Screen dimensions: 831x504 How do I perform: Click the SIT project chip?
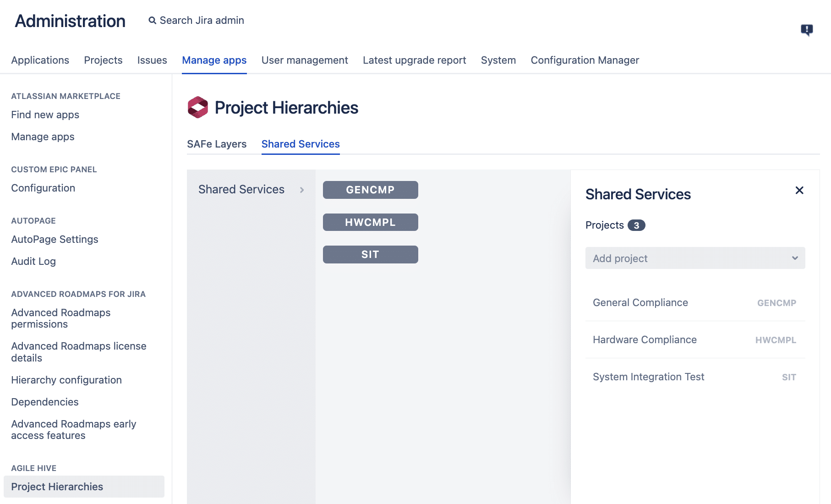tap(370, 254)
